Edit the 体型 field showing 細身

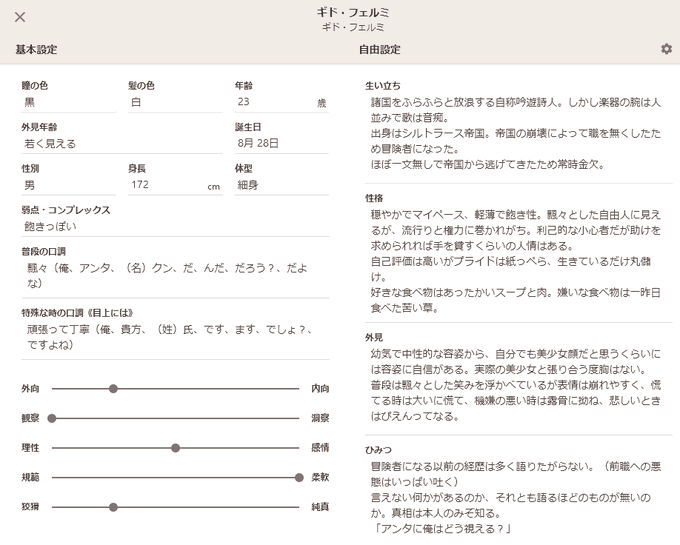282,186
